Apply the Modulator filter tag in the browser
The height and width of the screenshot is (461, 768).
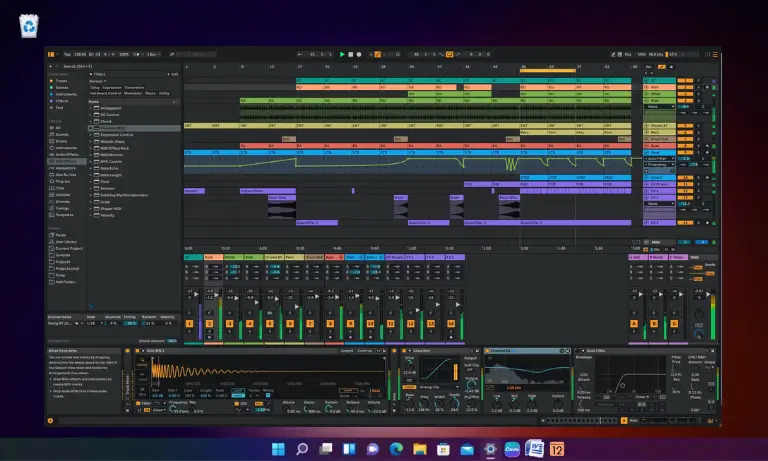pos(133,93)
